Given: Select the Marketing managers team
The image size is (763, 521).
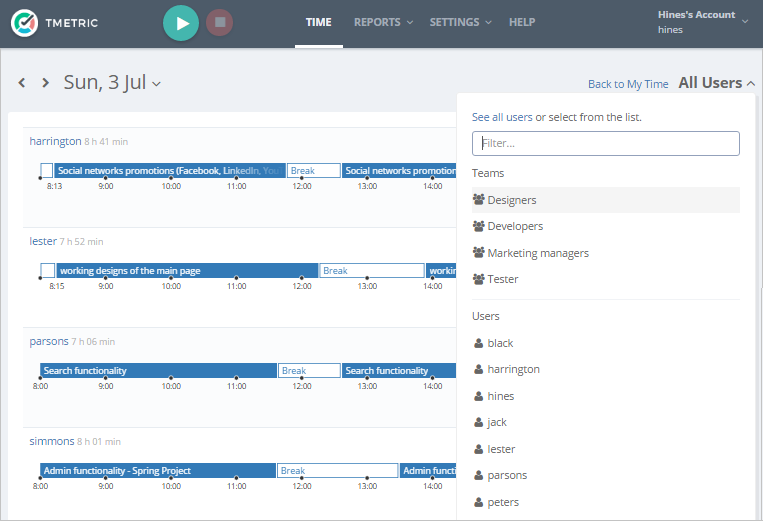Looking at the screenshot, I should (x=606, y=253).
